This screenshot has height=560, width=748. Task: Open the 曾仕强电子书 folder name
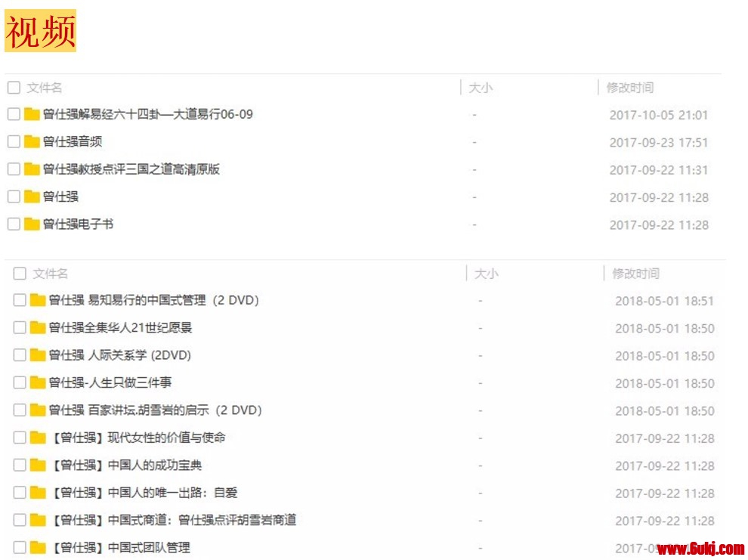tap(79, 224)
